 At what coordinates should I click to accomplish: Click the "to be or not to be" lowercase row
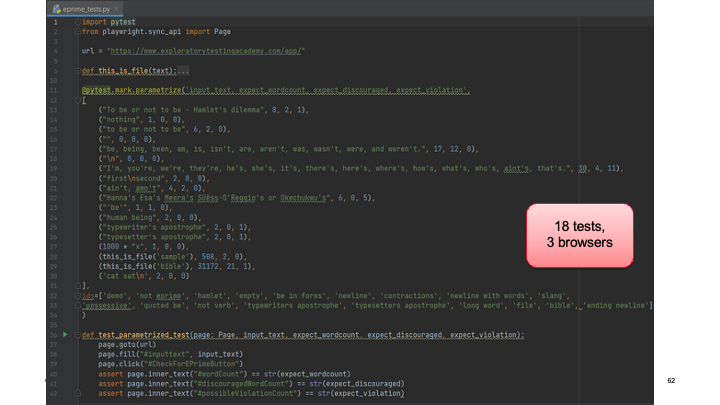[164, 129]
